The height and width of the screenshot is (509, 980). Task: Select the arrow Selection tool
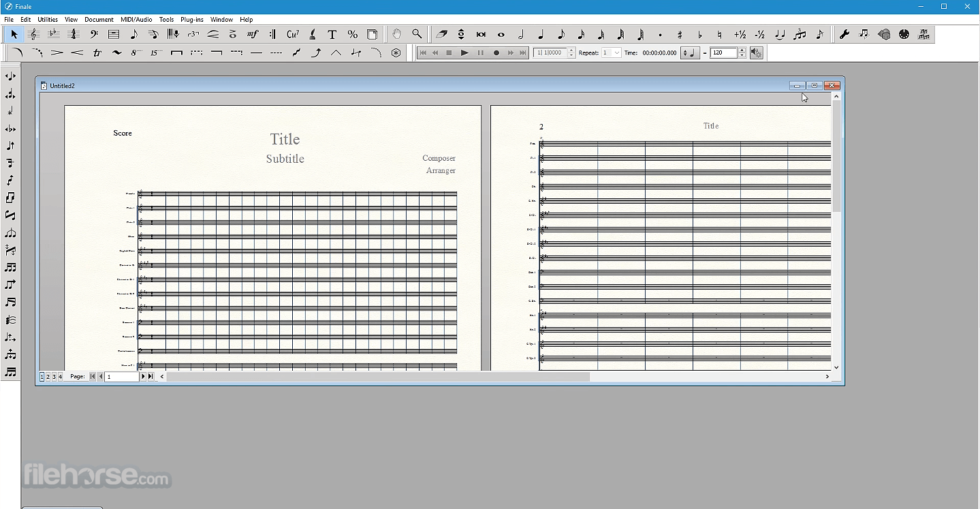click(14, 34)
